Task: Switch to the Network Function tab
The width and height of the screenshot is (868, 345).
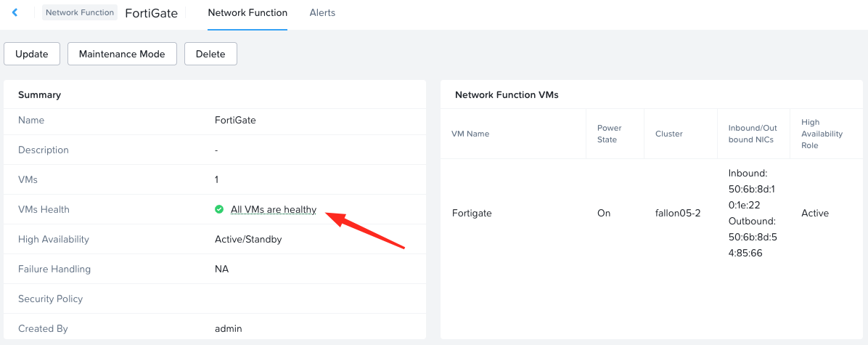Action: click(247, 13)
